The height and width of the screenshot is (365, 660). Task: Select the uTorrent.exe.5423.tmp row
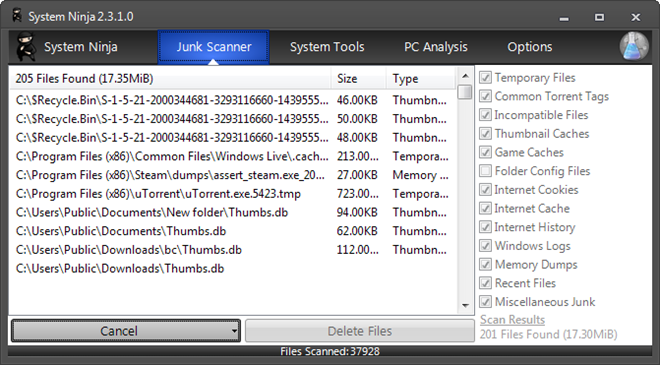pyautogui.click(x=233, y=194)
